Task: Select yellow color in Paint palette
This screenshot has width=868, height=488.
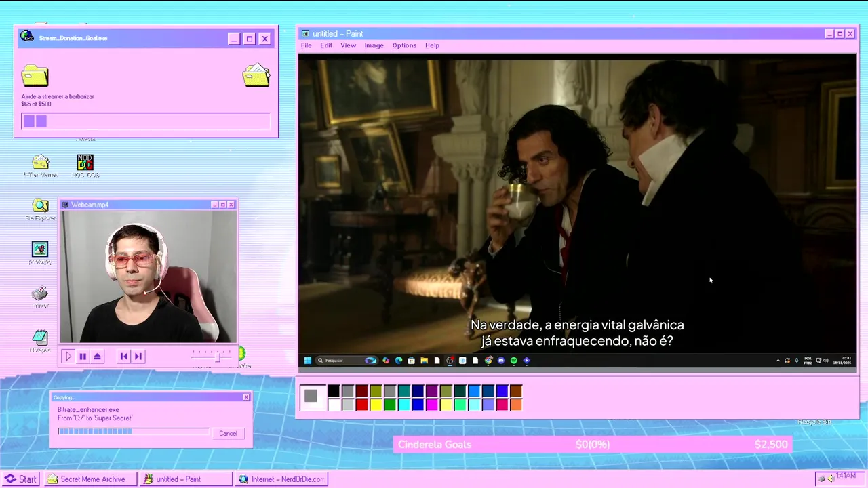Action: (376, 405)
